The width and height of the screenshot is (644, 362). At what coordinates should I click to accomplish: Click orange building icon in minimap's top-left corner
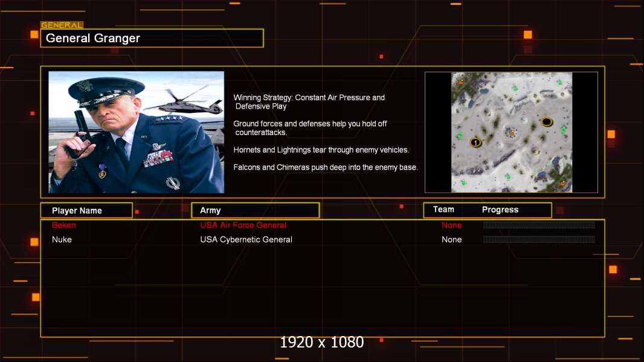point(461,81)
